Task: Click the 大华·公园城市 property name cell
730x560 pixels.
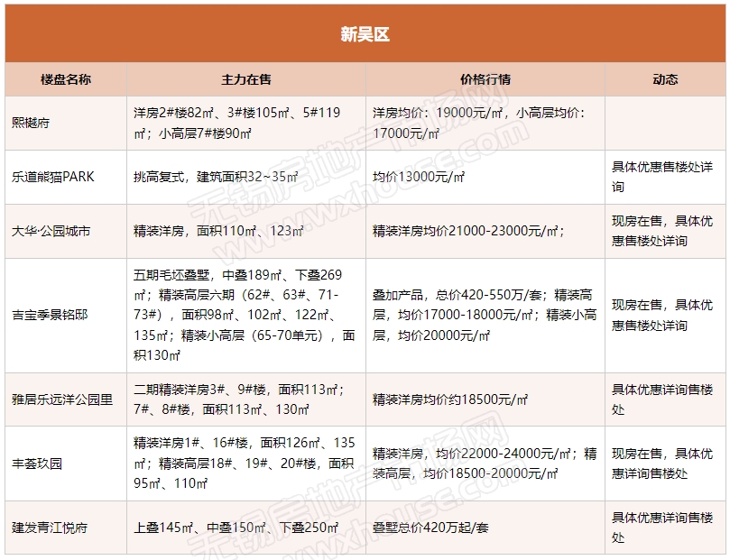Action: [x=66, y=231]
